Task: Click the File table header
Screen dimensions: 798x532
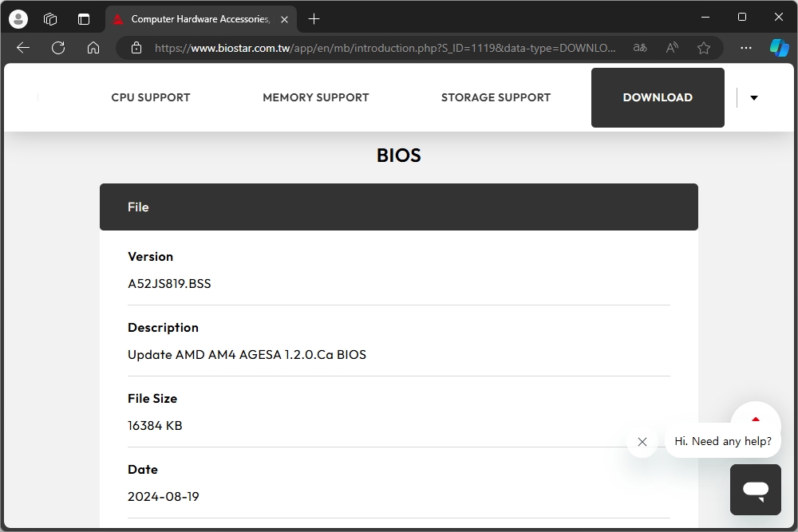Action: 399,207
